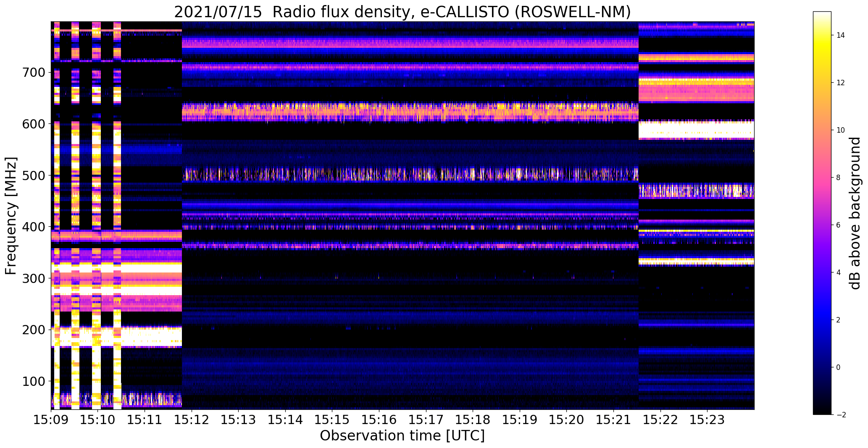Click the 'Observation time [UTC]' axis label
Image resolution: width=868 pixels, height=448 pixels.
point(402,435)
